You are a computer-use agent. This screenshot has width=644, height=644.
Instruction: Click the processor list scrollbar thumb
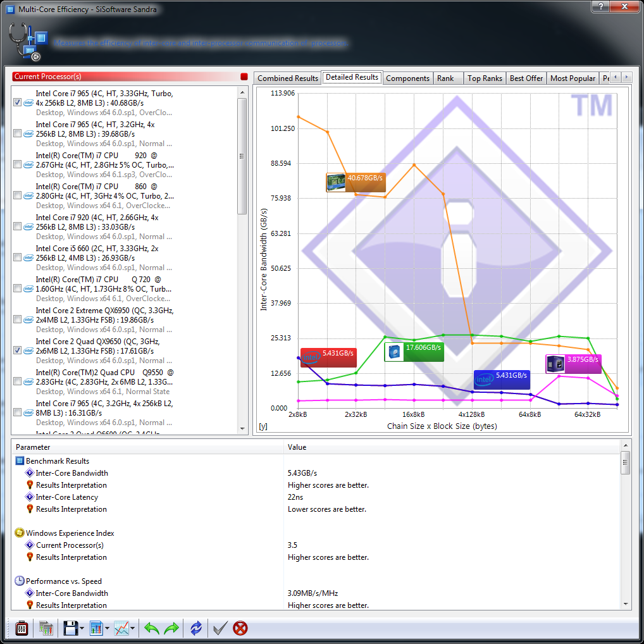242,156
